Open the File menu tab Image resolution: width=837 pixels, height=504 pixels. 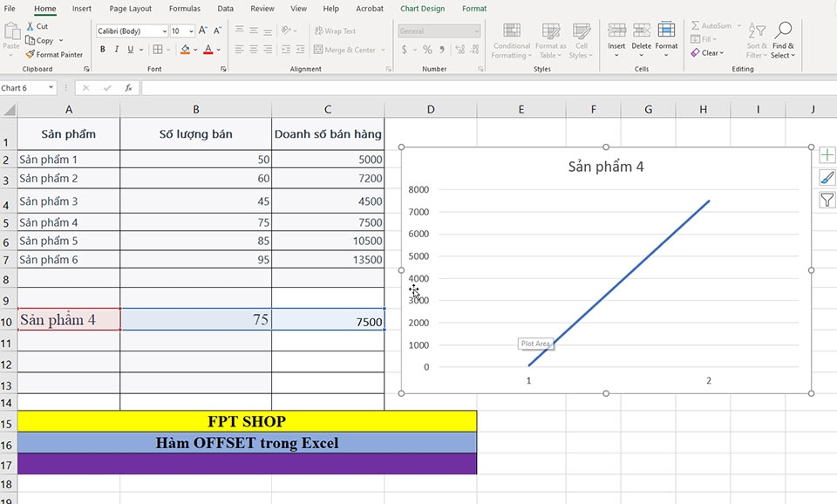tap(10, 9)
